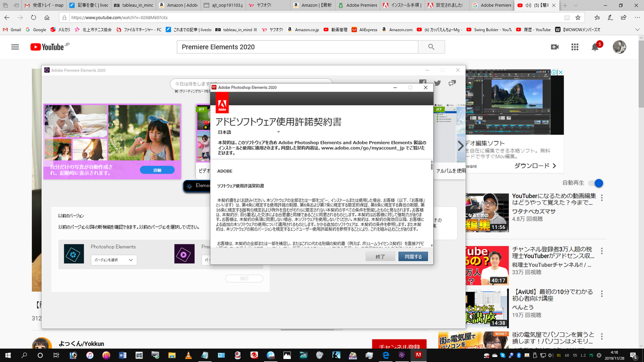Open YouTuberになるための動画編集 video thumbnail
This screenshot has width=644, height=362.
pos(487,212)
